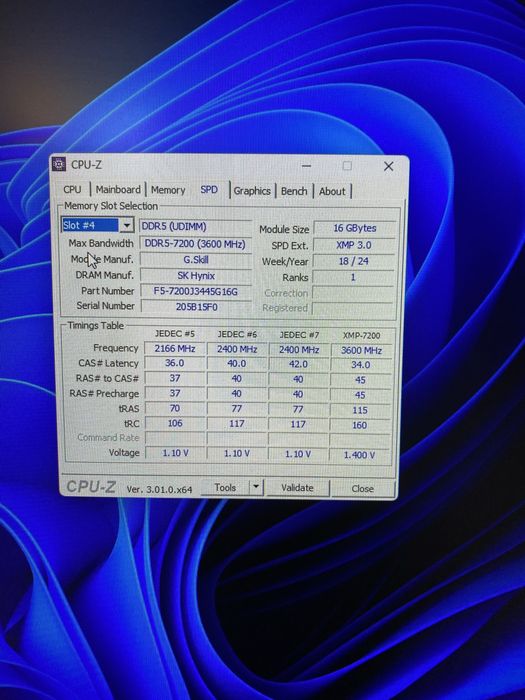Viewport: 525px width, 700px height.
Task: Open the Tools dropdown arrow
Action: 256,487
